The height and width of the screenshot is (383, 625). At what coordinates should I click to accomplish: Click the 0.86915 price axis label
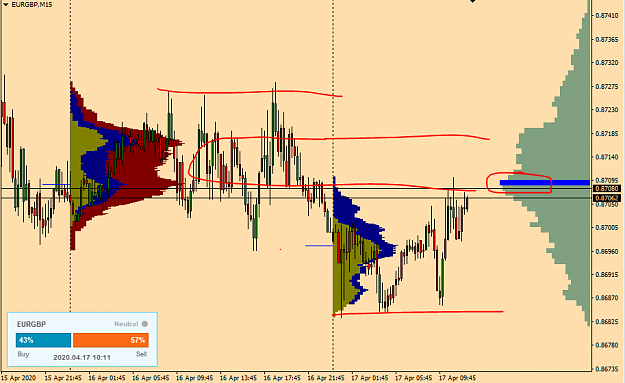(x=607, y=275)
